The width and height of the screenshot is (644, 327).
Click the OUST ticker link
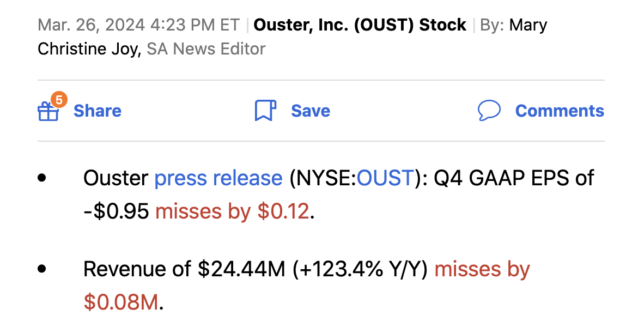tap(385, 178)
